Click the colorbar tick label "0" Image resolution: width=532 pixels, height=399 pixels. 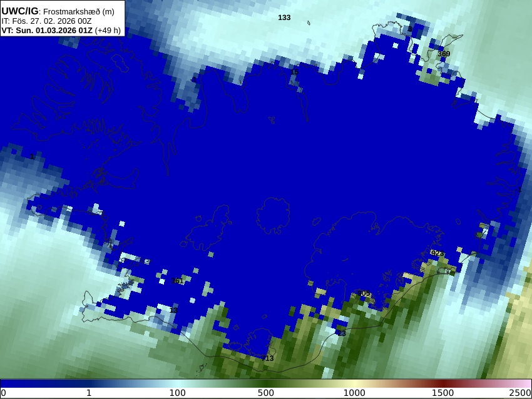[x=3, y=393]
